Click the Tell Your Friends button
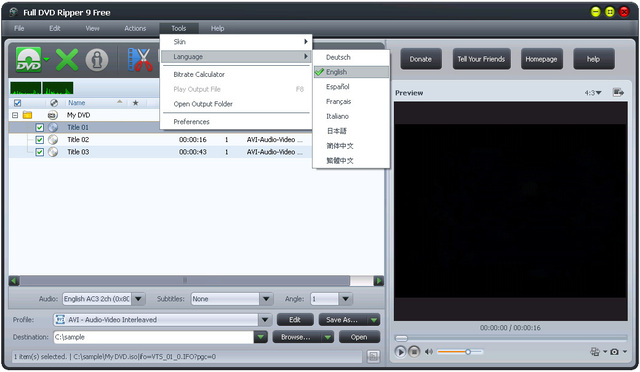Image resolution: width=640 pixels, height=372 pixels. [x=481, y=59]
